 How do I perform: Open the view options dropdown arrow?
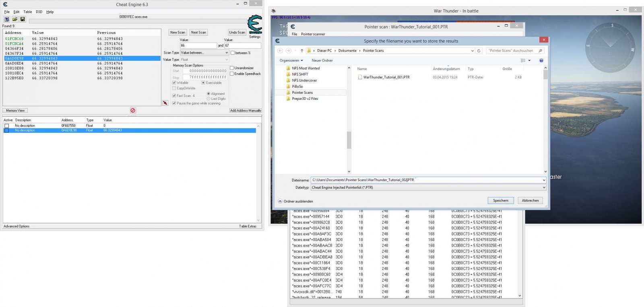(x=529, y=60)
